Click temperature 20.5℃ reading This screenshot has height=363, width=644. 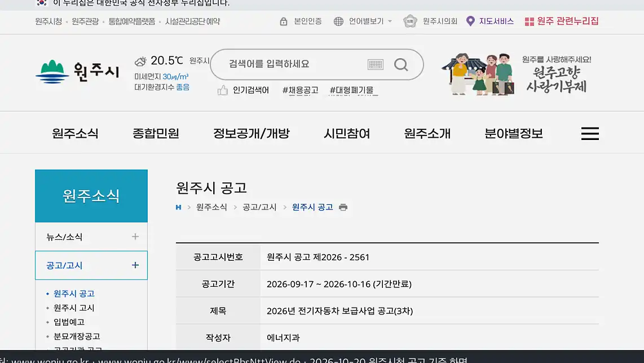coord(167,61)
